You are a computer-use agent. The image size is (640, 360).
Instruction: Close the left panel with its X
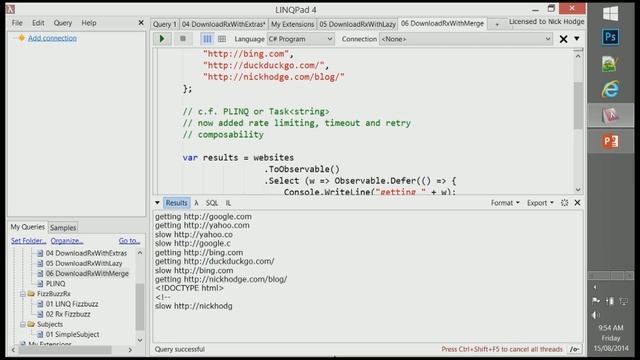(141, 23)
